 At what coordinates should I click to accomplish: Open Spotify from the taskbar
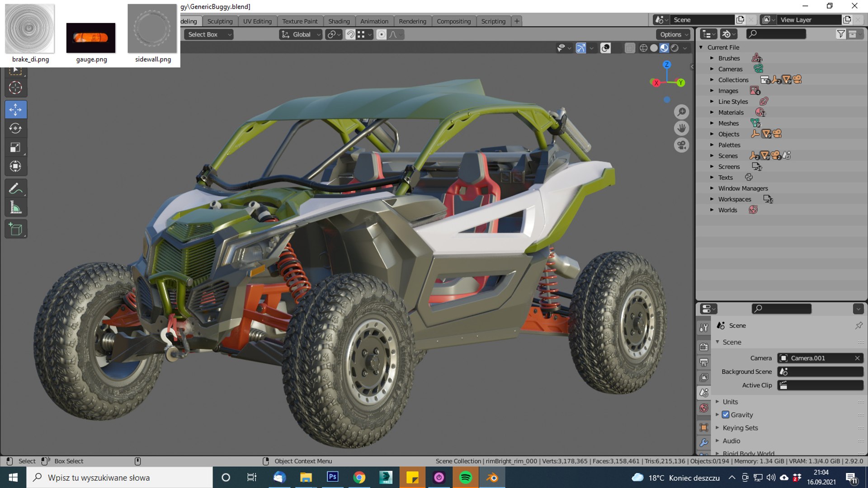coord(466,478)
